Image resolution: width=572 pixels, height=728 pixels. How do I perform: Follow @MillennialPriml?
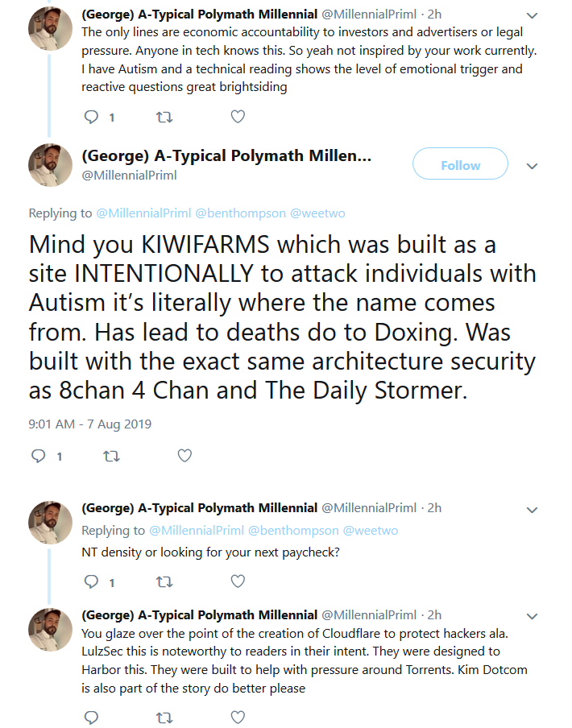460,164
